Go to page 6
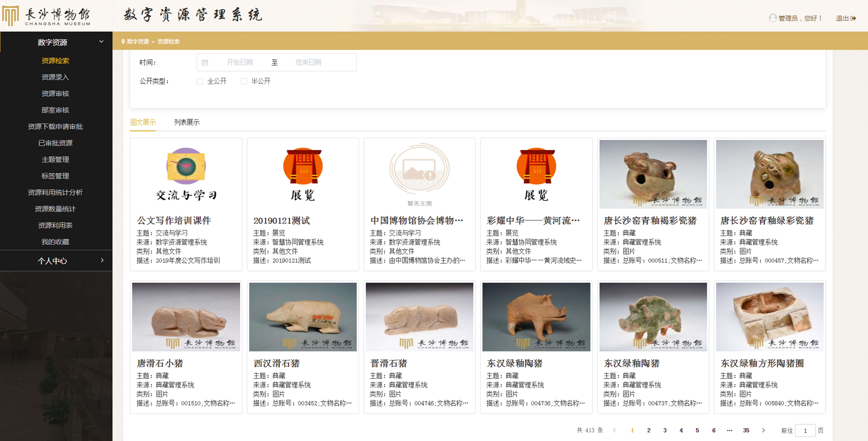 pyautogui.click(x=714, y=430)
